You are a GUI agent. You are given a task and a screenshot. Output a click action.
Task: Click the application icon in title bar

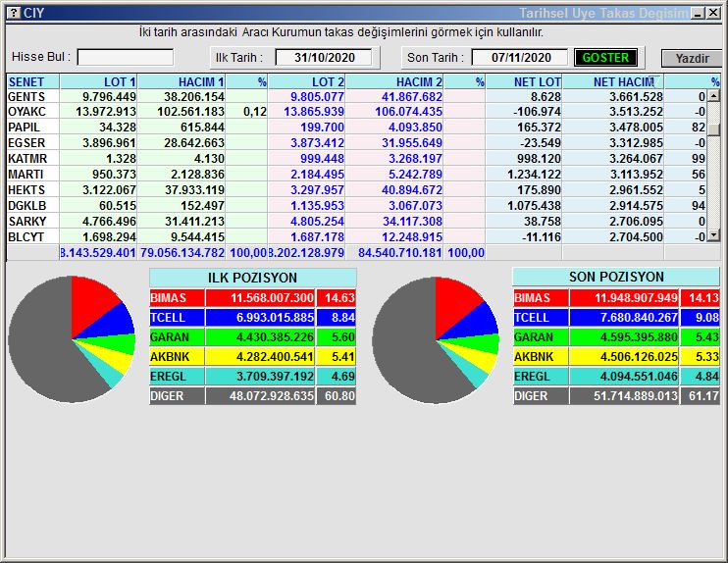click(x=13, y=13)
